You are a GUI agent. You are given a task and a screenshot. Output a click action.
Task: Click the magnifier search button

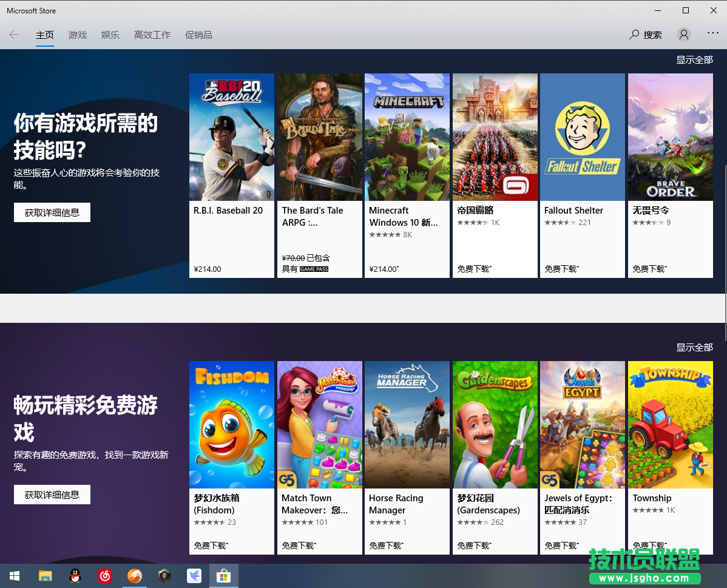coord(646,35)
